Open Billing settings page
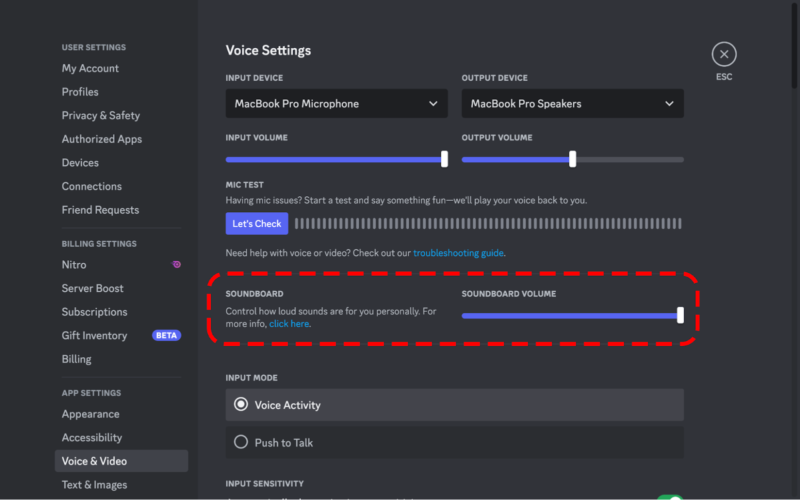Image resolution: width=800 pixels, height=500 pixels. click(77, 359)
